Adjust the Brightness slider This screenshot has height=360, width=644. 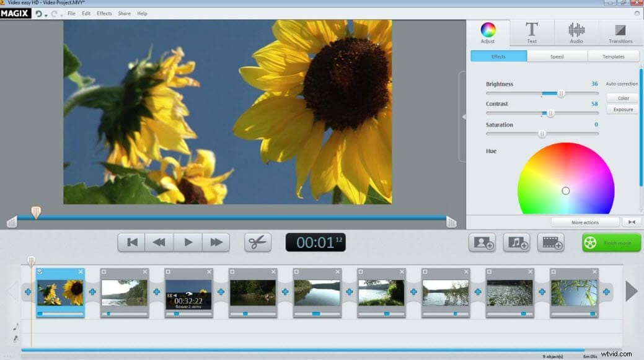pos(561,93)
